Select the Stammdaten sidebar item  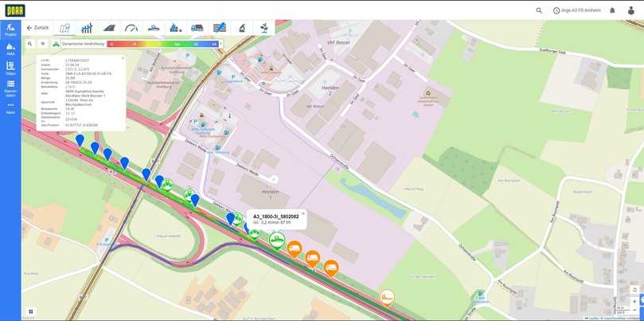[x=10, y=86]
